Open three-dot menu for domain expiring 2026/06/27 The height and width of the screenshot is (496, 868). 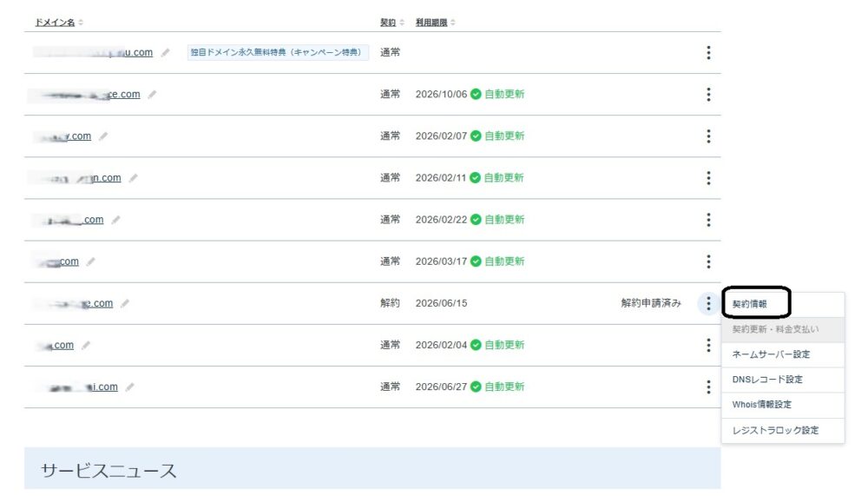coord(708,387)
